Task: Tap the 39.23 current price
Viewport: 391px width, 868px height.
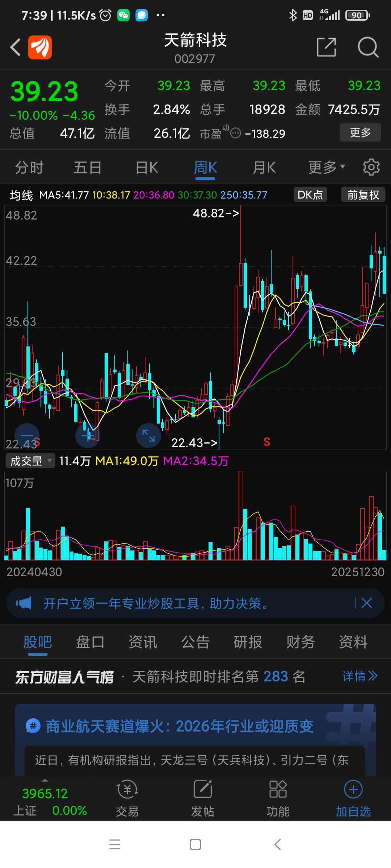Action: click(x=44, y=91)
